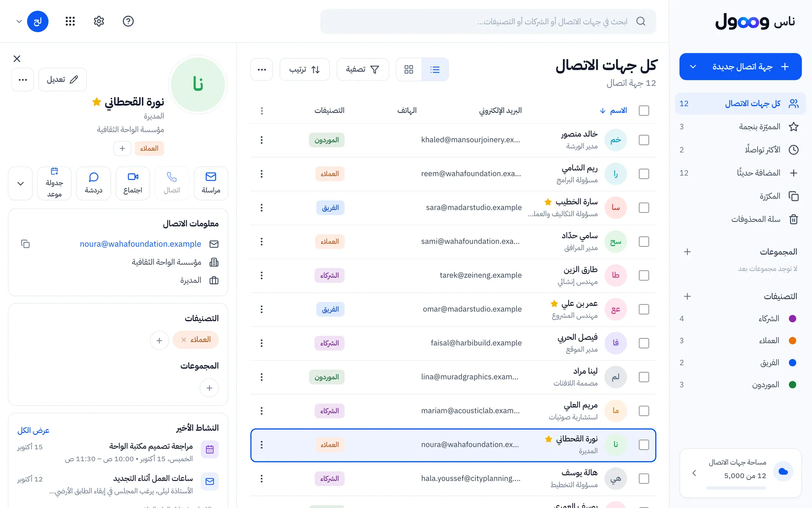Open the apps grid launcher
This screenshot has width=812, height=508.
coord(70,21)
